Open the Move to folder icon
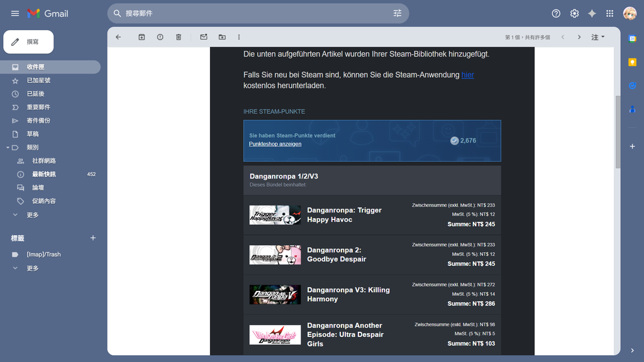This screenshot has width=644, height=362. (x=222, y=37)
